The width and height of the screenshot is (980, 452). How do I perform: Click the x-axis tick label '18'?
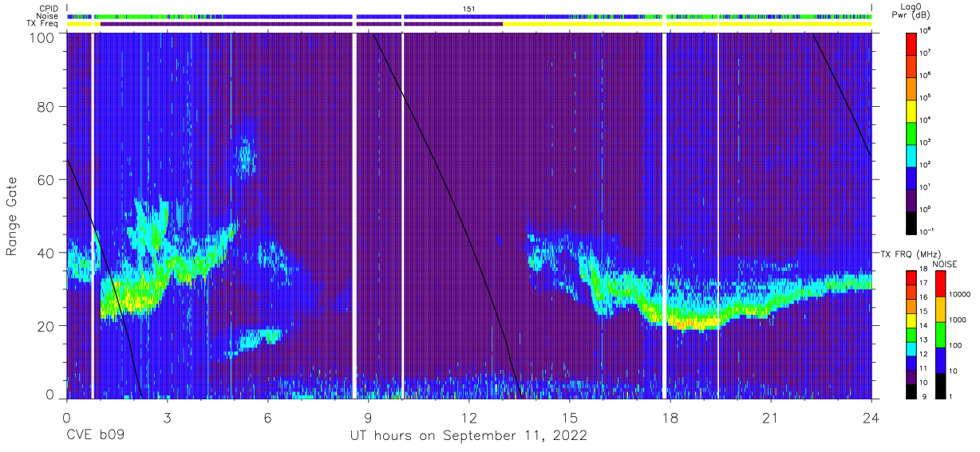pyautogui.click(x=670, y=418)
